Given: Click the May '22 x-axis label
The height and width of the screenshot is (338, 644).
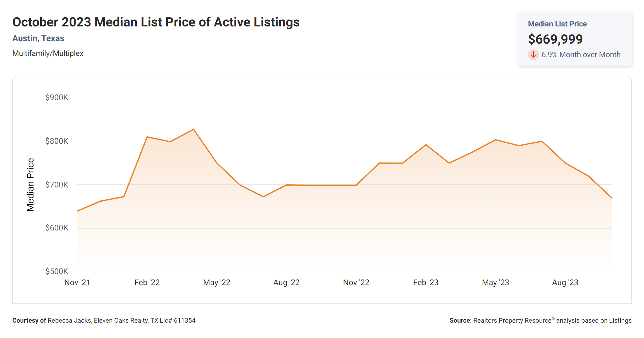Looking at the screenshot, I should pos(217,282).
